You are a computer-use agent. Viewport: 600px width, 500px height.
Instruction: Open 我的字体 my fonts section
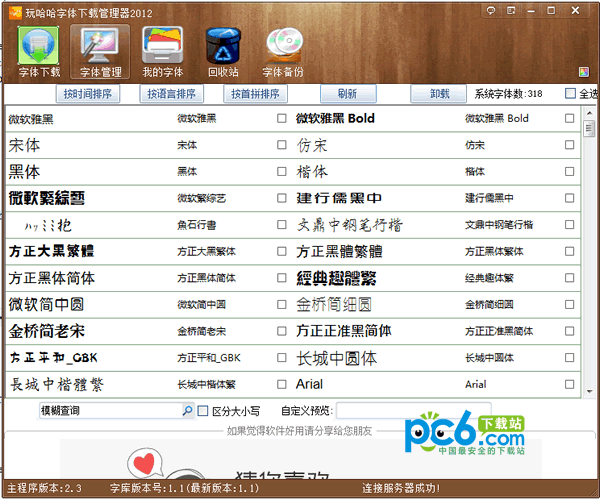pos(162,51)
